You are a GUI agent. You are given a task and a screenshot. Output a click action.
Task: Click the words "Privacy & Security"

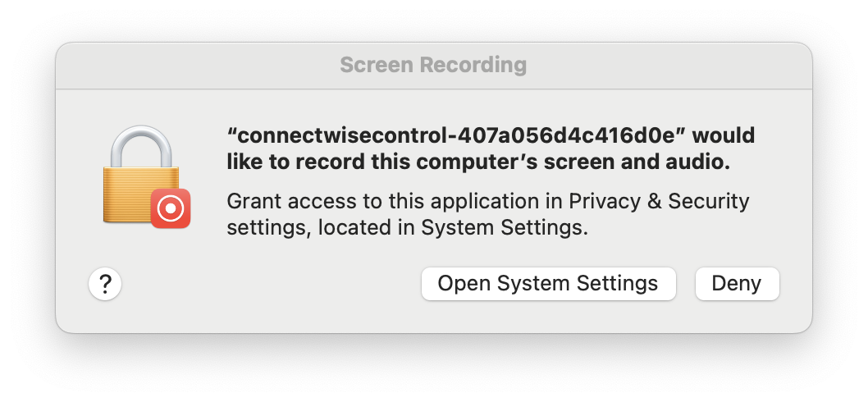pos(660,201)
